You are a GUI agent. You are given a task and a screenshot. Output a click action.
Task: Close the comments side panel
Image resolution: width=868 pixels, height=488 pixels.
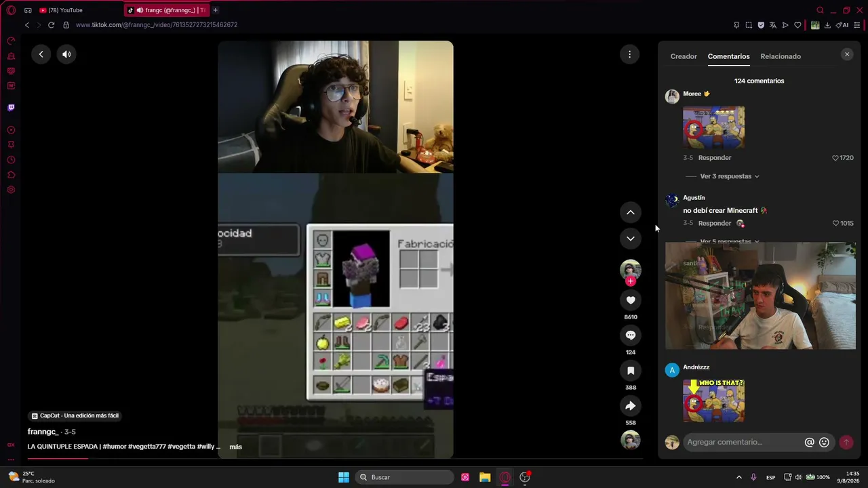pos(846,54)
